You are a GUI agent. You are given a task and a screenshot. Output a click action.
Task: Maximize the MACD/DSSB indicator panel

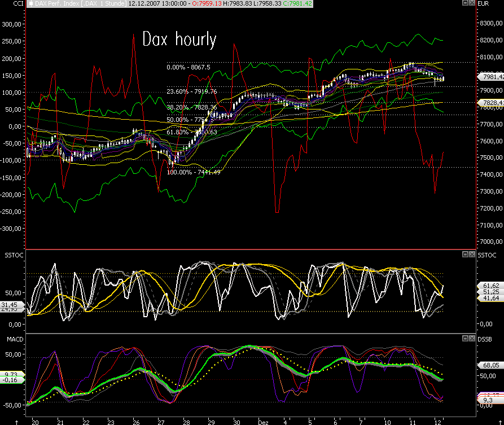click(x=466, y=338)
